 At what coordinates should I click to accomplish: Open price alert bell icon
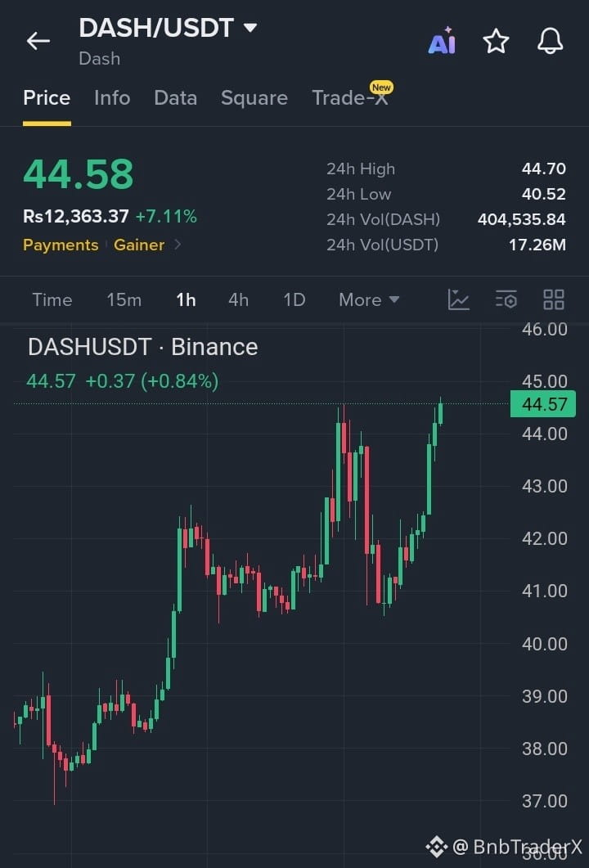click(551, 41)
